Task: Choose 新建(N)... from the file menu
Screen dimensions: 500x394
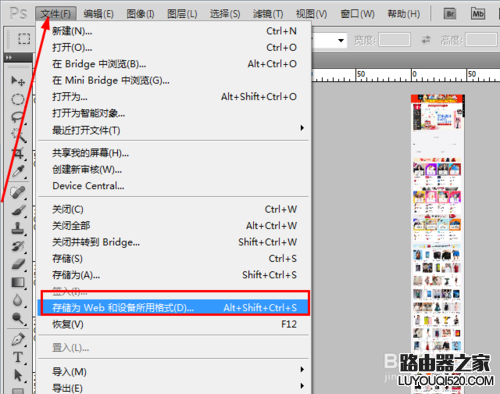Action: [x=174, y=31]
